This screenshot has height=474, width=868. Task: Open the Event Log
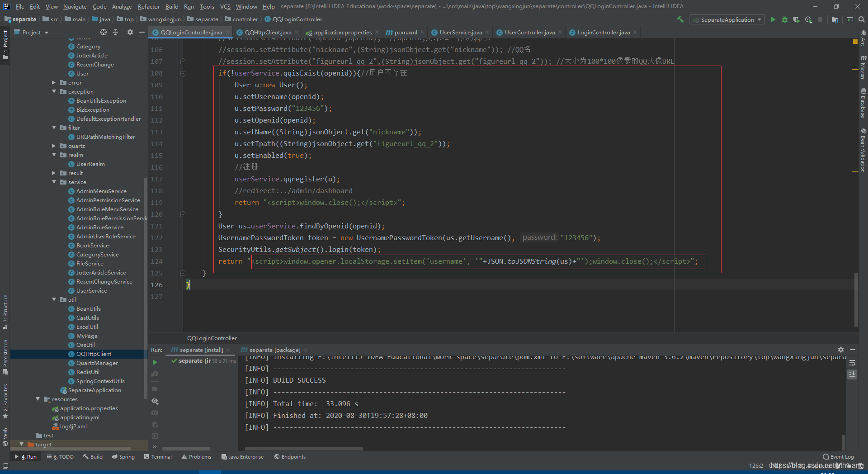point(838,457)
